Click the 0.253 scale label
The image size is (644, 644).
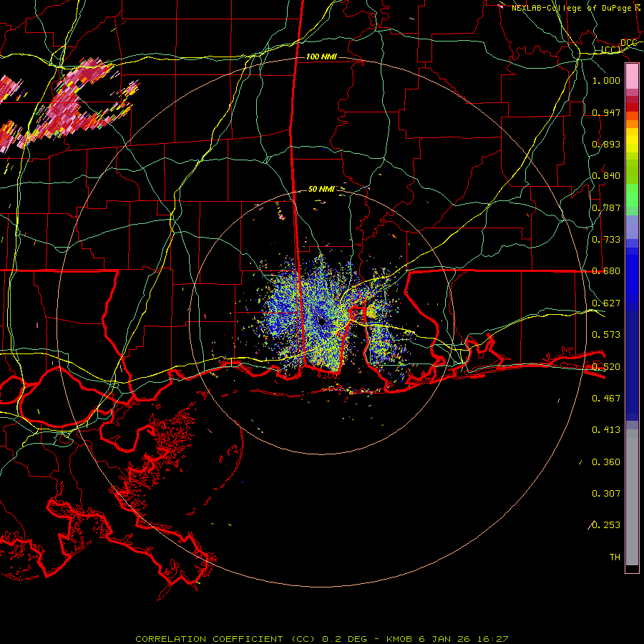pyautogui.click(x=606, y=525)
